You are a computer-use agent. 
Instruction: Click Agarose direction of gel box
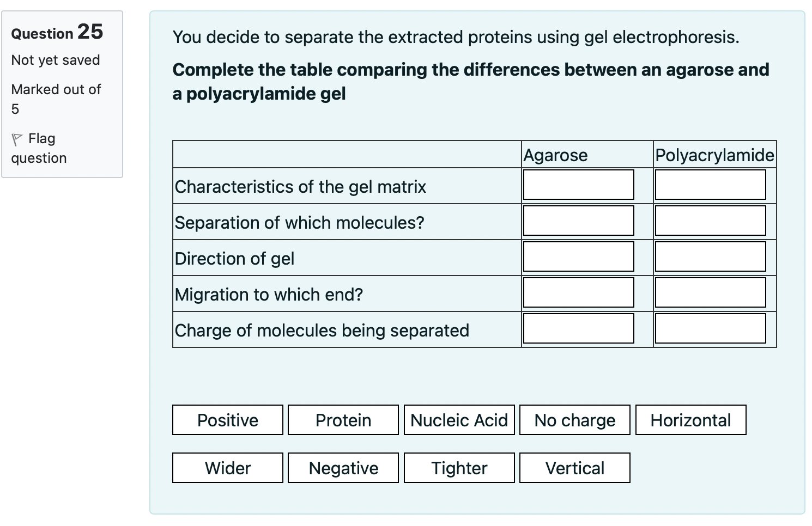578,256
